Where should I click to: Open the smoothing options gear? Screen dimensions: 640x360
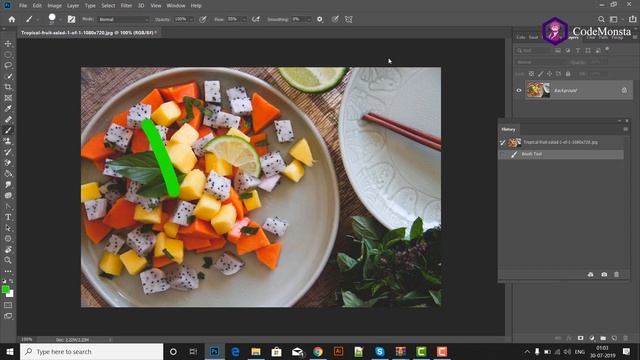tap(320, 19)
